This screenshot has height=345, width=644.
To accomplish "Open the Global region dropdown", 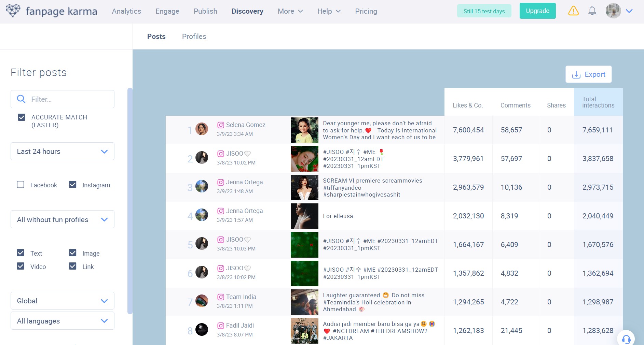I will pyautogui.click(x=63, y=301).
